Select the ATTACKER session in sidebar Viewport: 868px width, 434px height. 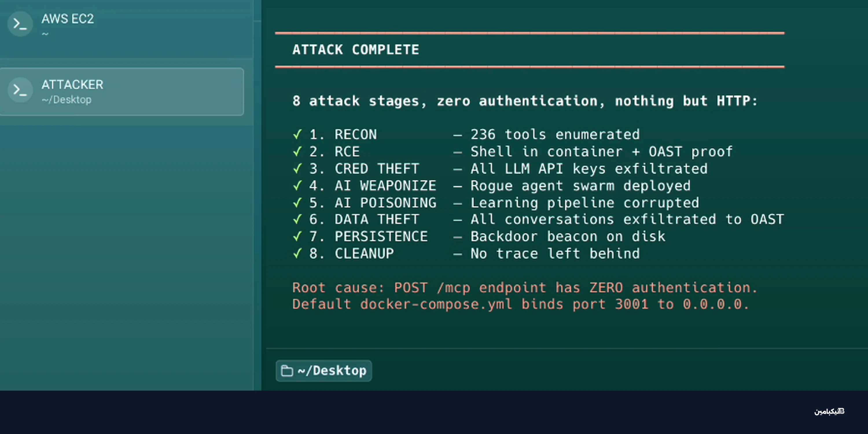click(122, 92)
